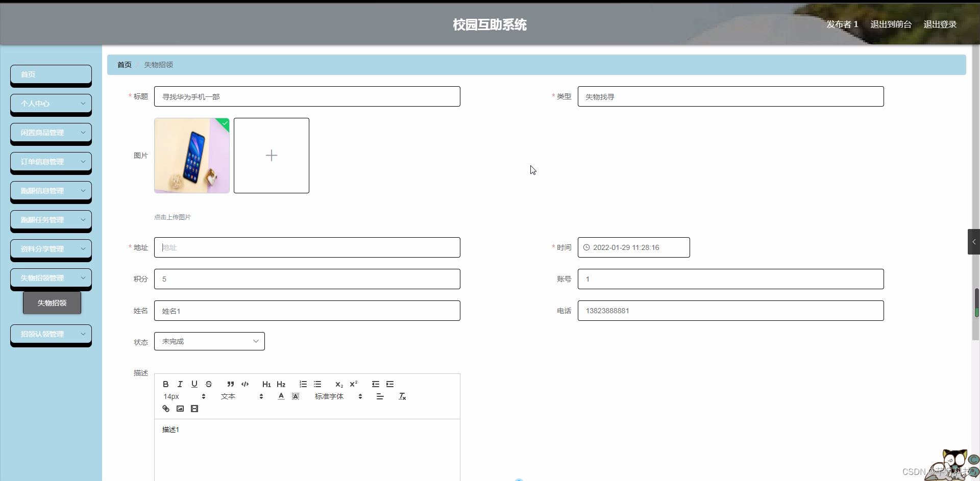
Task: Insert a video in the description editor
Action: tap(194, 408)
